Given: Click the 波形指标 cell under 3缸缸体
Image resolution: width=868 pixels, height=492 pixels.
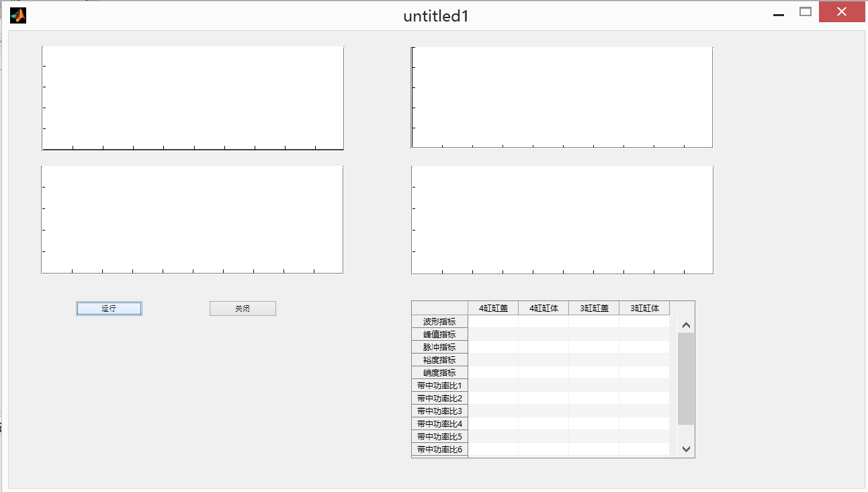Looking at the screenshot, I should [644, 321].
